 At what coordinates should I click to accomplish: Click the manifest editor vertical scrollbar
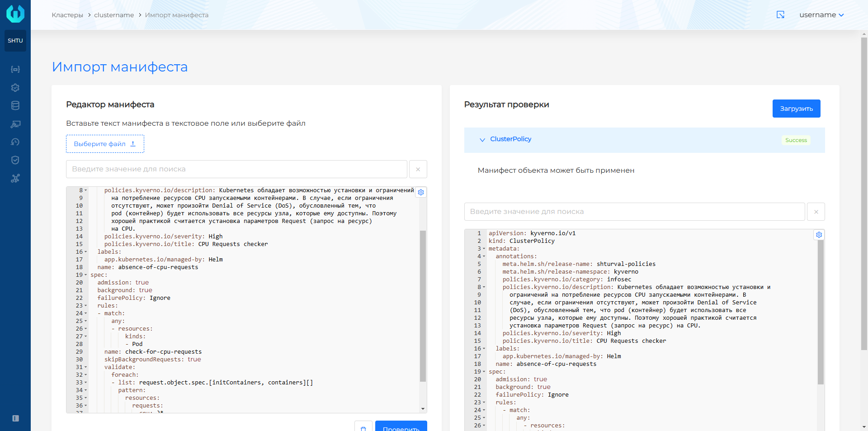click(423, 306)
